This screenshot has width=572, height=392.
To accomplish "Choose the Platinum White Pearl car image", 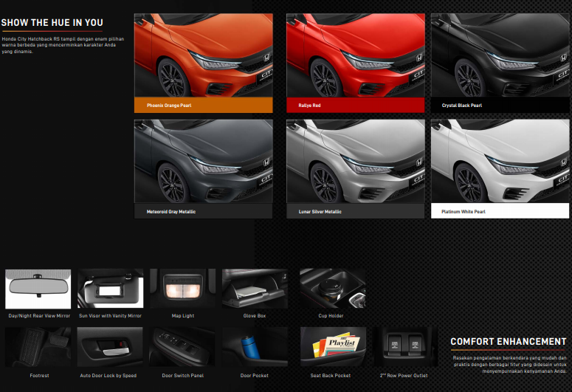I will 501,161.
